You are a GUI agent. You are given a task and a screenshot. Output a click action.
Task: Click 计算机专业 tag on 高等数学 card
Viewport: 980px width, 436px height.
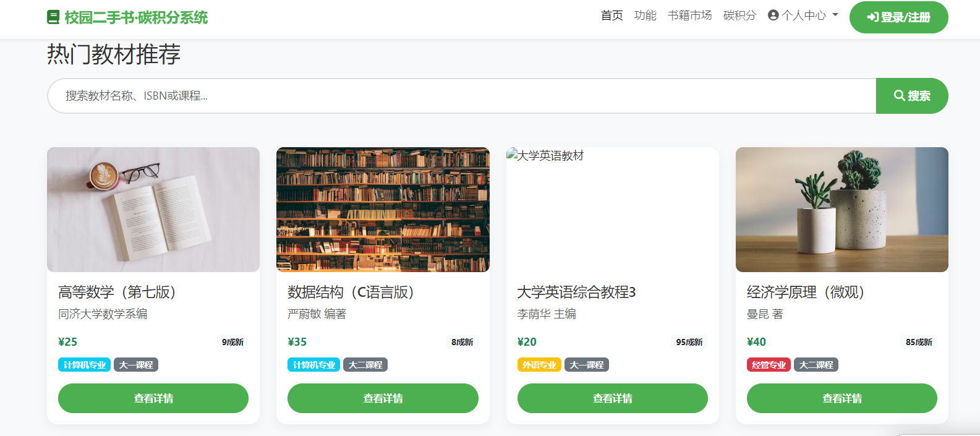coord(85,365)
